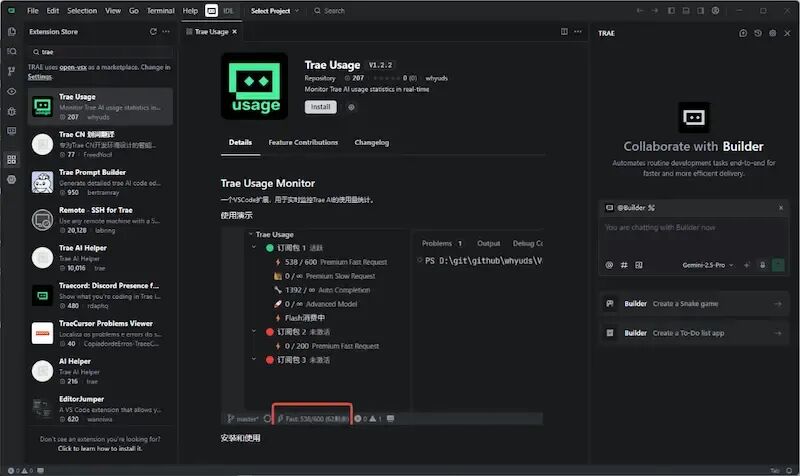
Task: Click the microphone voice input icon
Action: click(x=762, y=265)
